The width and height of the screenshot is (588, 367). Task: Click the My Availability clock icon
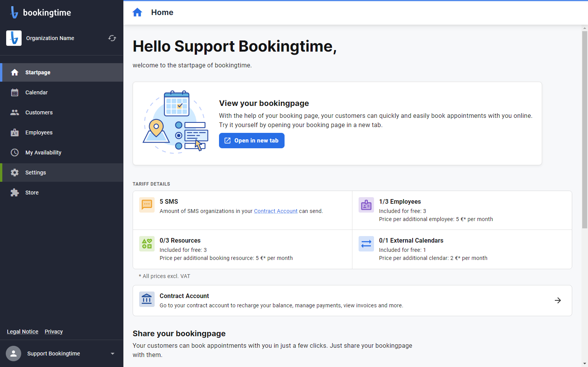tap(15, 152)
